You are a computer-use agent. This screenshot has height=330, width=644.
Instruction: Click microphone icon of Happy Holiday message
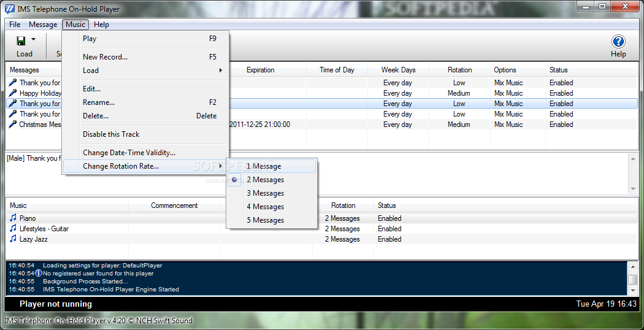(13, 93)
